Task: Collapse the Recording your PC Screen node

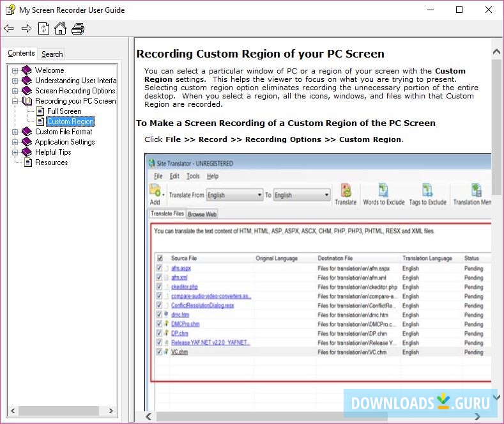Action: (15, 101)
